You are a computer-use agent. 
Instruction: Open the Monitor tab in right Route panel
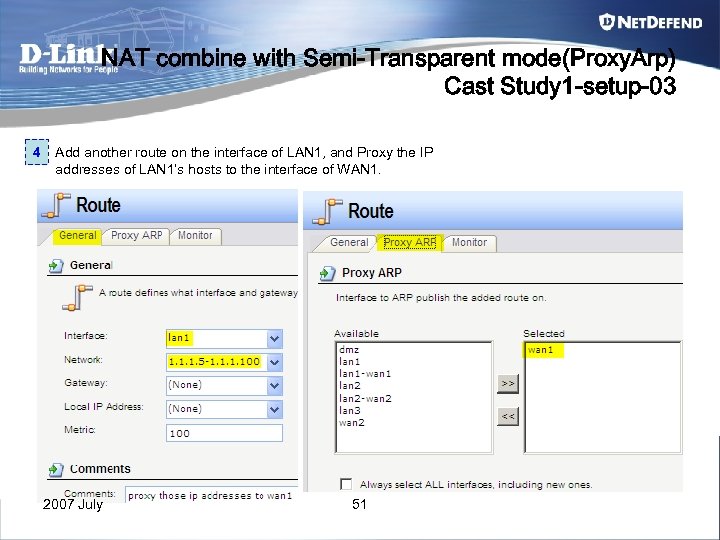pos(469,243)
